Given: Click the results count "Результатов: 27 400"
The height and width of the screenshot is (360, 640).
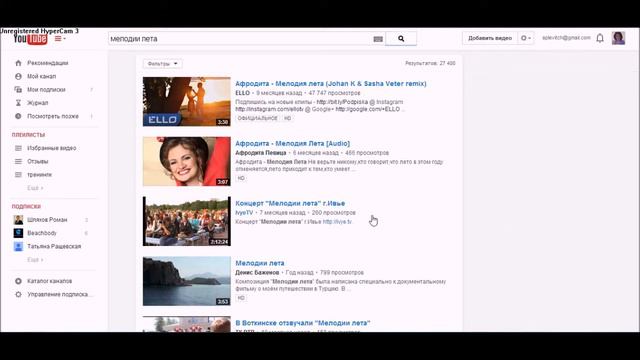Looking at the screenshot, I should click(430, 63).
